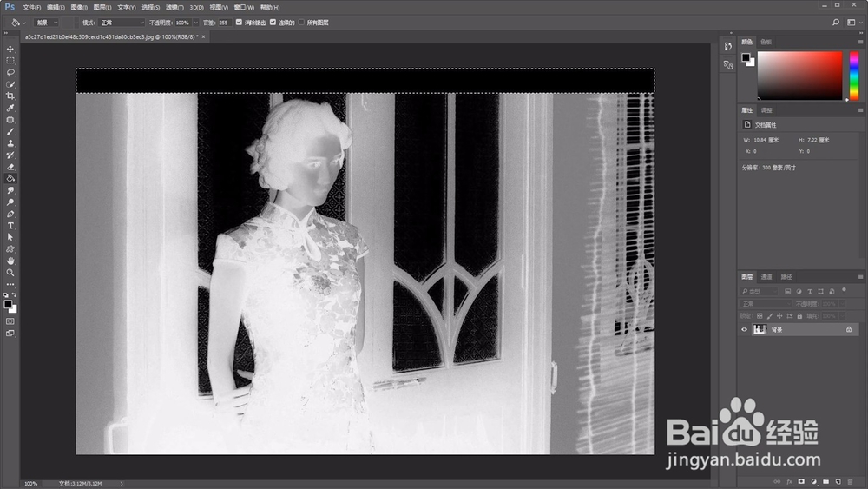Open 图像(I) menu
This screenshot has width=868, height=489.
pyautogui.click(x=79, y=7)
